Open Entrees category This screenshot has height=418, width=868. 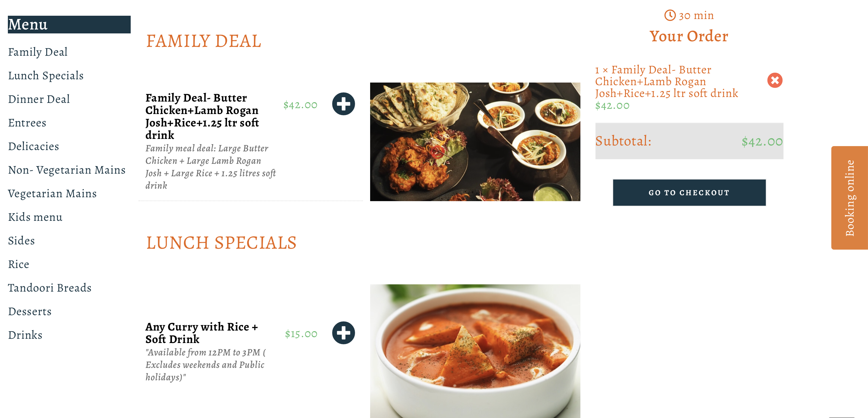click(x=27, y=123)
